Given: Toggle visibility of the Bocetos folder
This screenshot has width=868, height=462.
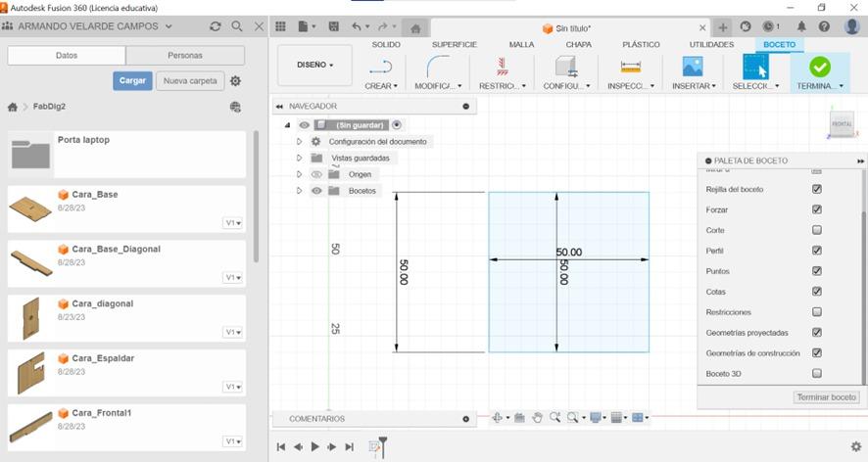Looking at the screenshot, I should pyautogui.click(x=317, y=191).
